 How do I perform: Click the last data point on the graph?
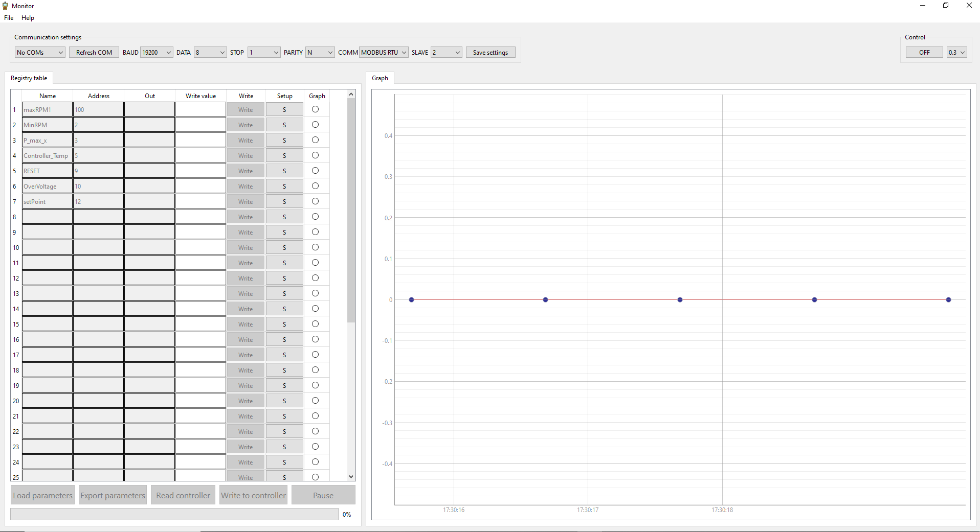click(948, 300)
